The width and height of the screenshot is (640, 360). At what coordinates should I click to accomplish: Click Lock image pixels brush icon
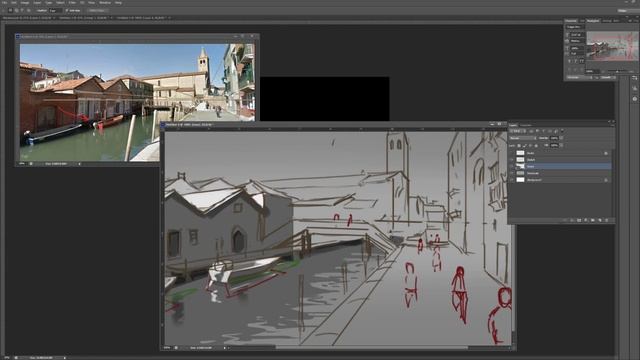pos(524,146)
